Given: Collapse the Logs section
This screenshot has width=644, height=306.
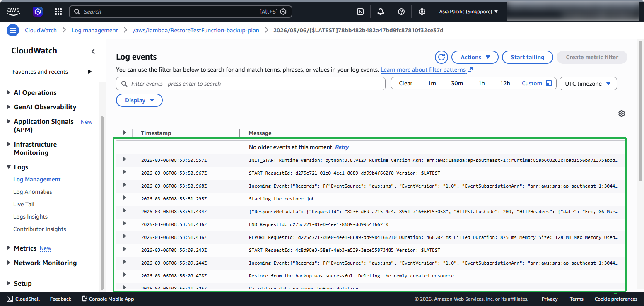Looking at the screenshot, I should [9, 167].
